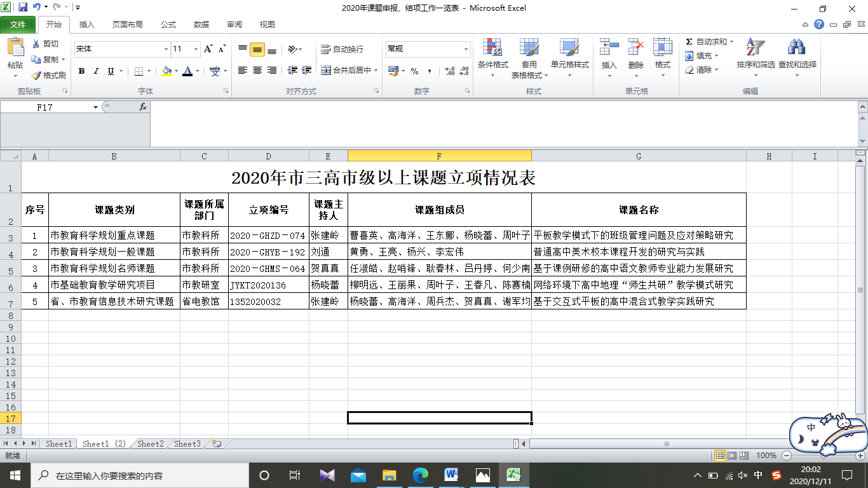The width and height of the screenshot is (868, 488).
Task: Toggle Bold text formatting
Action: (81, 71)
